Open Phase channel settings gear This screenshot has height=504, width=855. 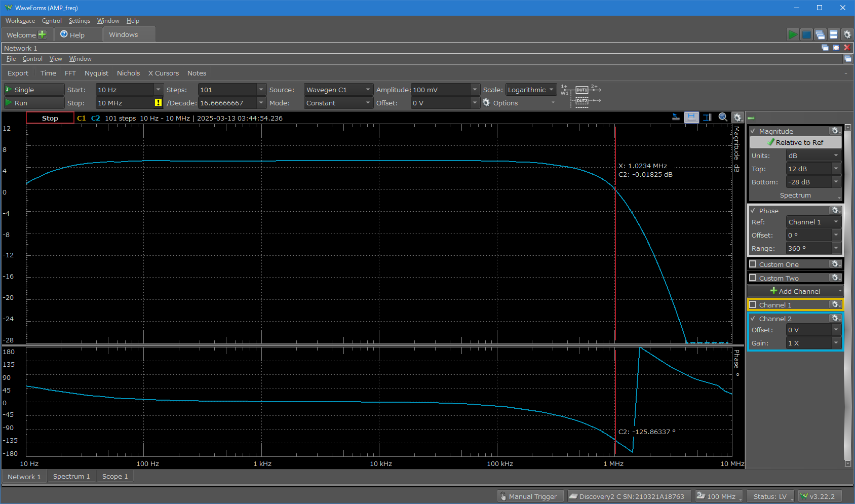click(x=836, y=210)
